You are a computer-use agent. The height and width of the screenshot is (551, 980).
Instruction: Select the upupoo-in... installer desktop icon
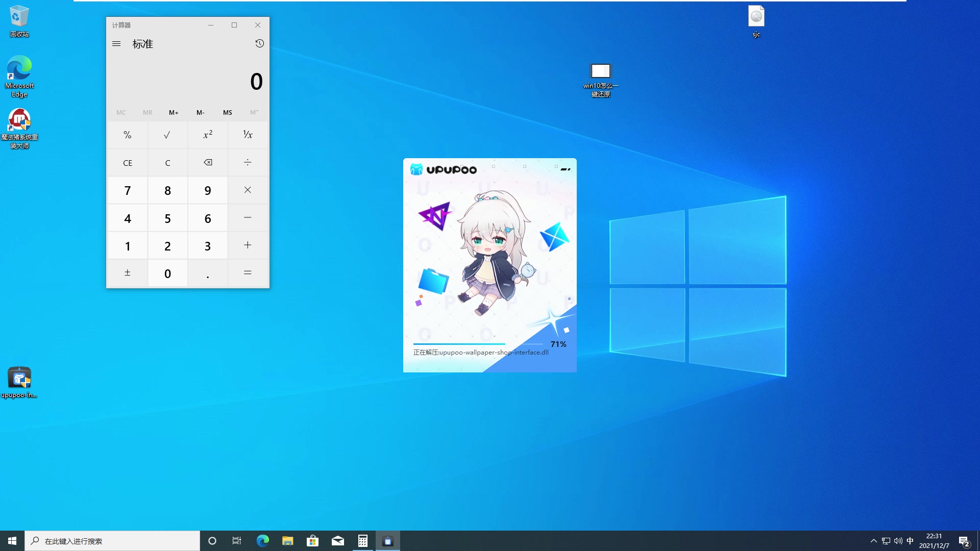coord(19,383)
